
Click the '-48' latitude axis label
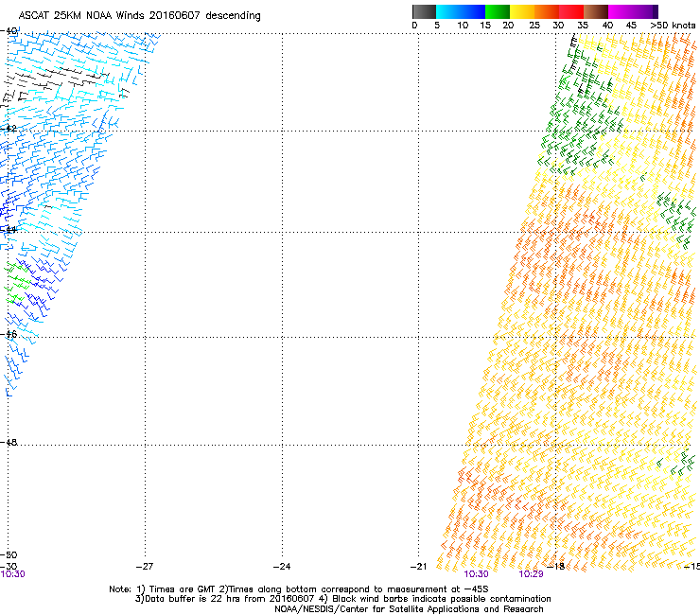[x=9, y=442]
